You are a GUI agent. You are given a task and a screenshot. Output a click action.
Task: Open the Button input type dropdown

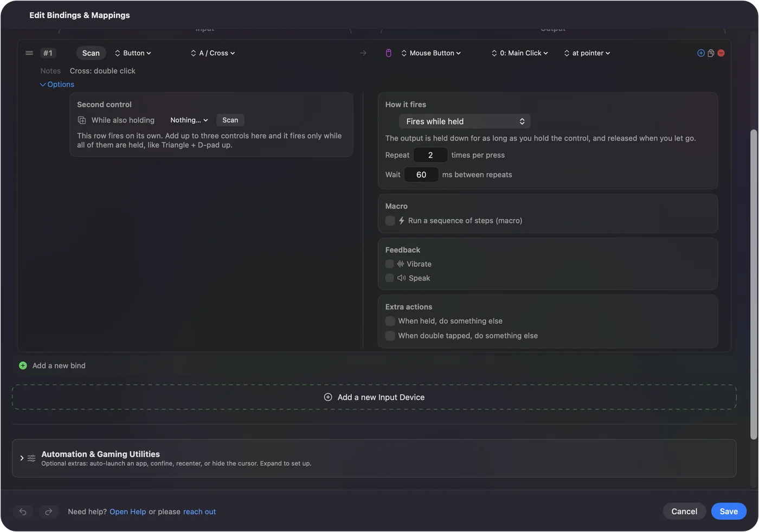tap(133, 53)
